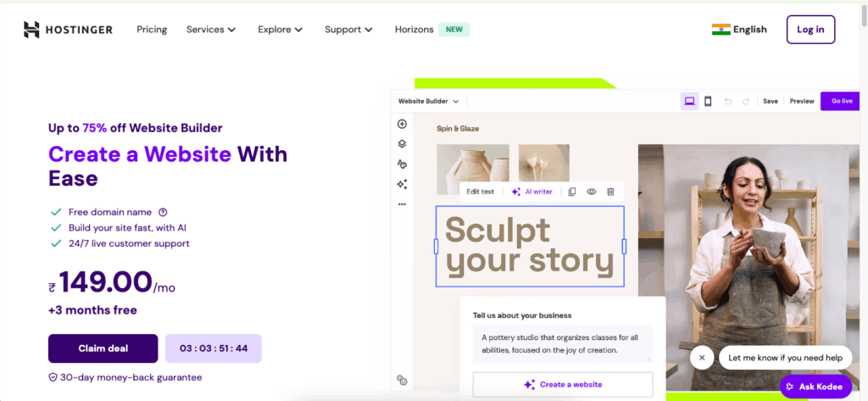Toggle element visibility eye icon
This screenshot has height=401, width=868.
592,192
